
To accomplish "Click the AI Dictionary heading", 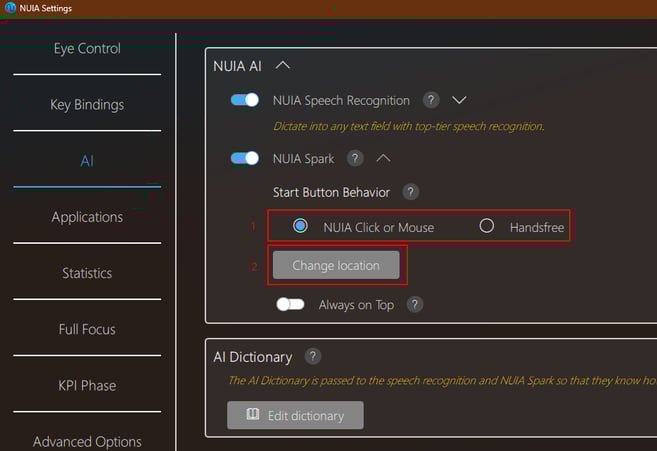I will [x=252, y=357].
